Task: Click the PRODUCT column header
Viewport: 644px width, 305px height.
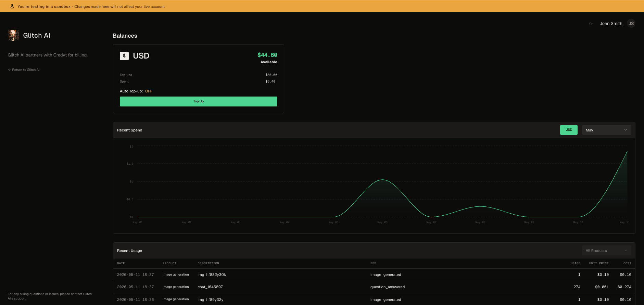Action: (x=169, y=263)
